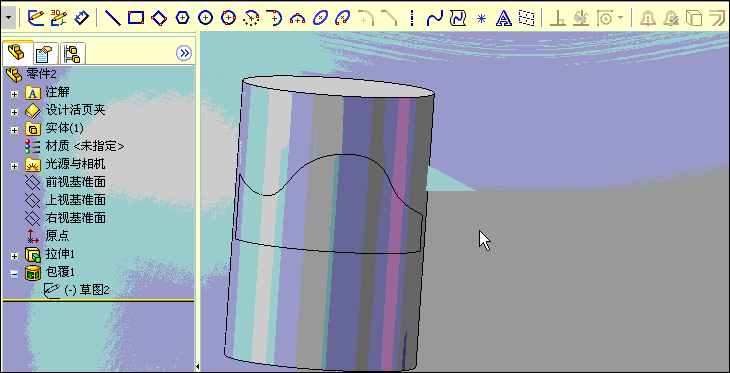Image resolution: width=730 pixels, height=373 pixels.
Task: Click the Mirror Entities icon
Action: [647, 18]
